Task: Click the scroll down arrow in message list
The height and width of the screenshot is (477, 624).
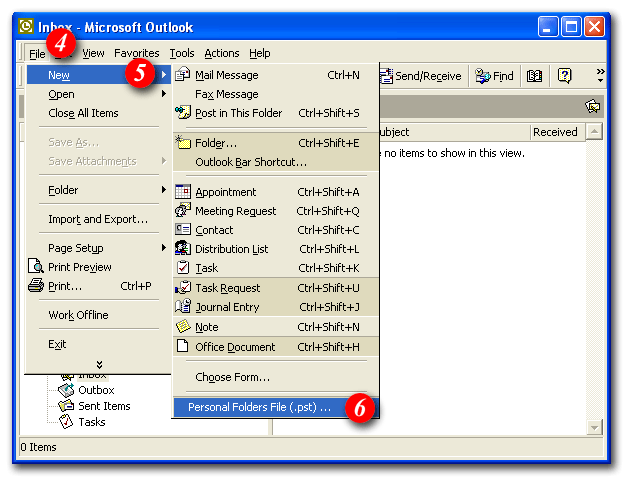Action: [x=594, y=427]
